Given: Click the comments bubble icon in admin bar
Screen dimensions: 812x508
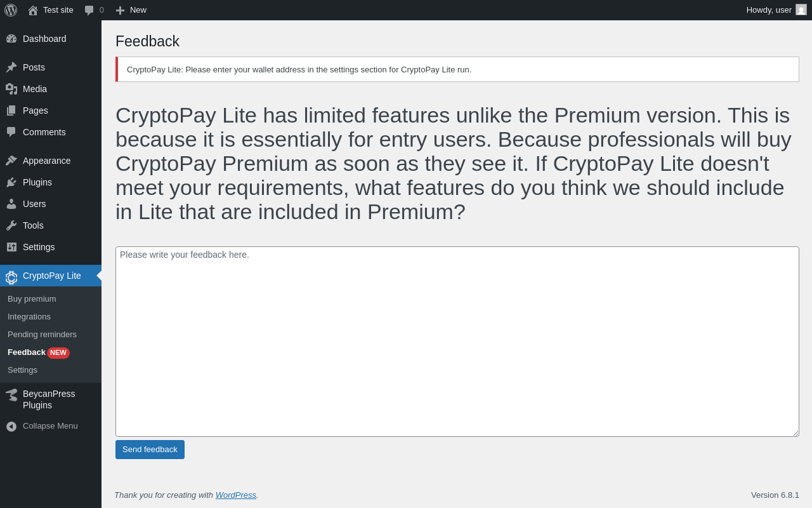Looking at the screenshot, I should click(89, 10).
